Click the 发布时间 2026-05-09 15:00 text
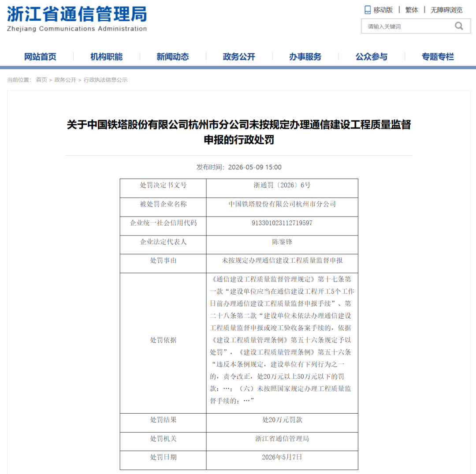Screen dimensions: 476x474 tap(238, 167)
